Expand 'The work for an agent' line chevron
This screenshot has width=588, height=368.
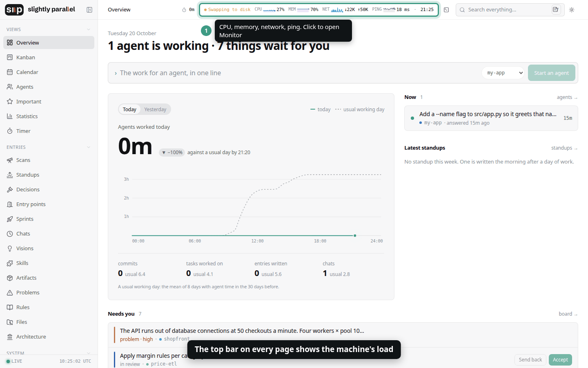tap(116, 73)
